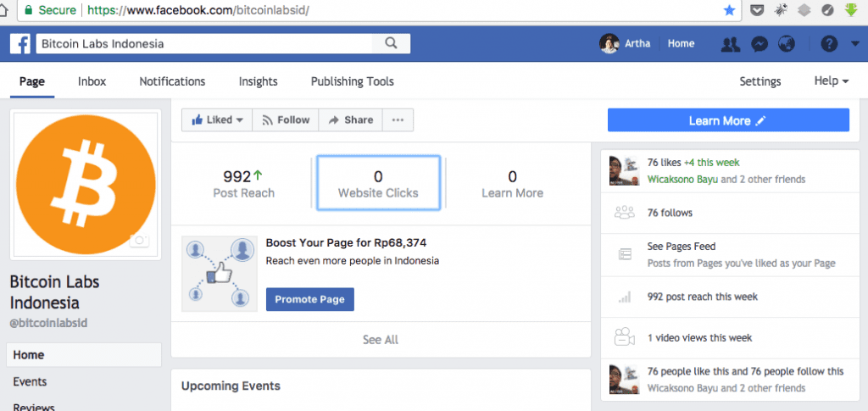Open the Liked dropdown button
Viewport: 868px width, 411px height.
pyautogui.click(x=217, y=120)
